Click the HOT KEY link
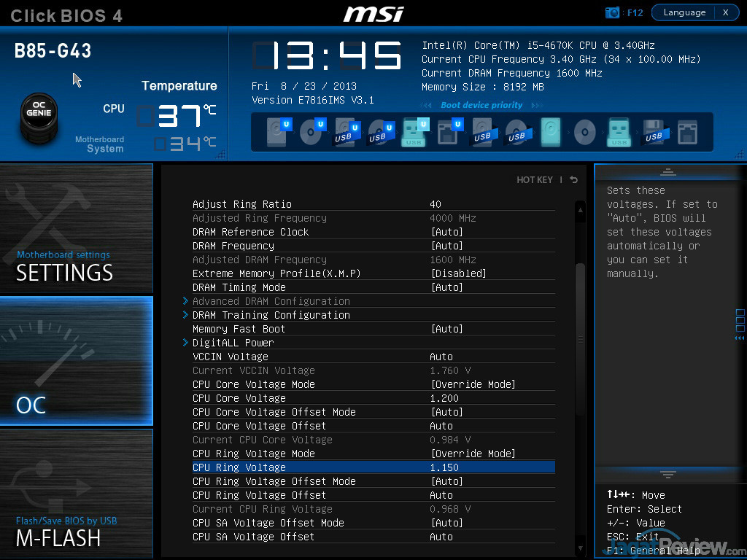This screenshot has height=560, width=747. (x=535, y=179)
